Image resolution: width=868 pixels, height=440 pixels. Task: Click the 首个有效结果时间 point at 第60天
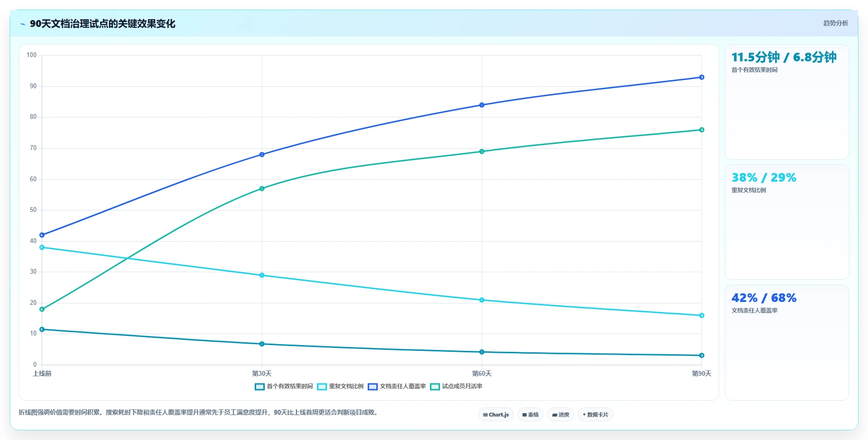pyautogui.click(x=482, y=352)
